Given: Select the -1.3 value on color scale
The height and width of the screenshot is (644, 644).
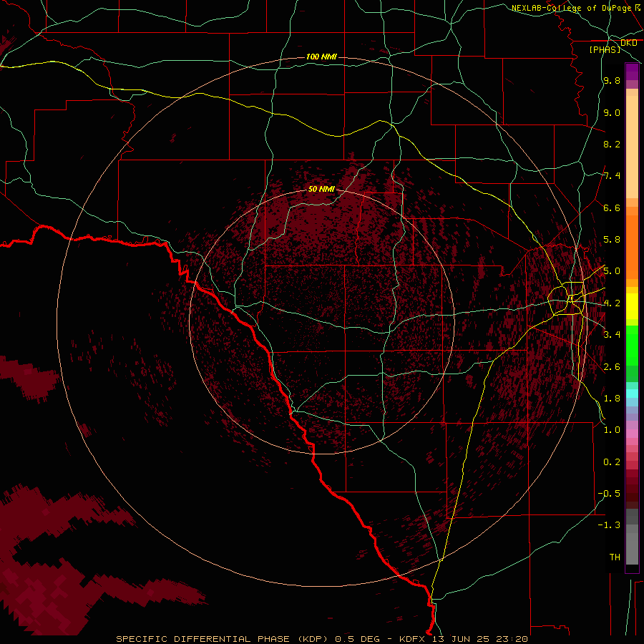Looking at the screenshot, I should pos(609,525).
